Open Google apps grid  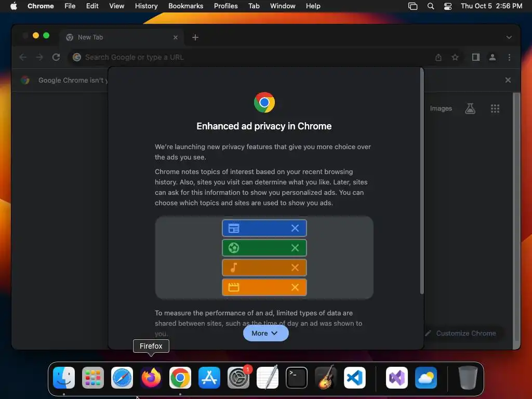[495, 109]
